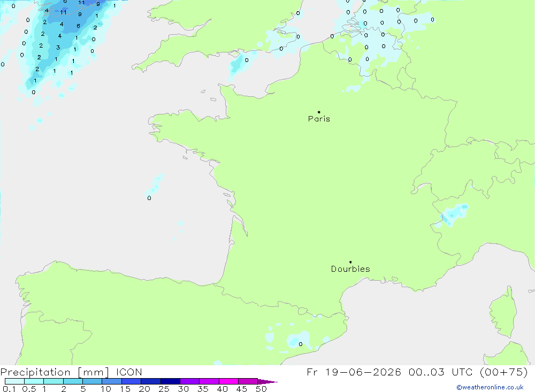Click the legend value label '10'
Image resolution: width=535 pixels, height=392 pixels.
106,389
